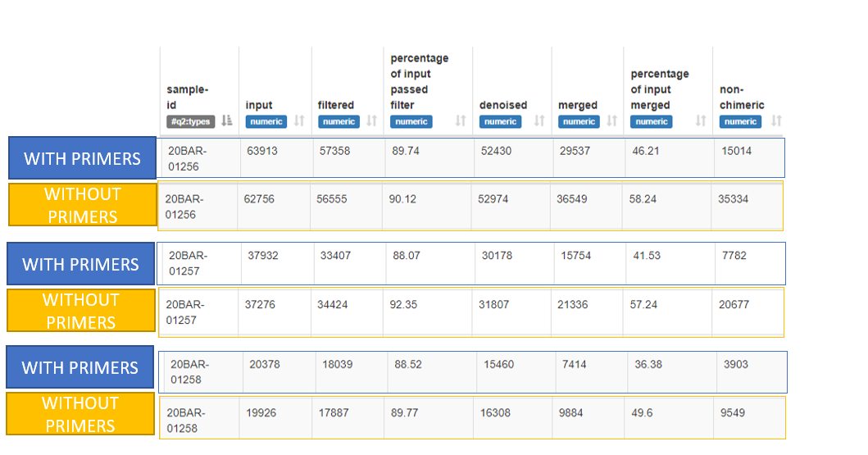Sort by percentage of input passed filter
The image size is (868, 455).
point(460,121)
